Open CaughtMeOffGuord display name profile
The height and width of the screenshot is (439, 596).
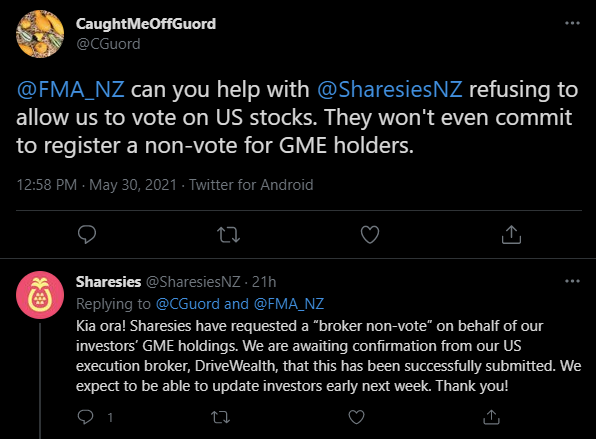pyautogui.click(x=146, y=24)
